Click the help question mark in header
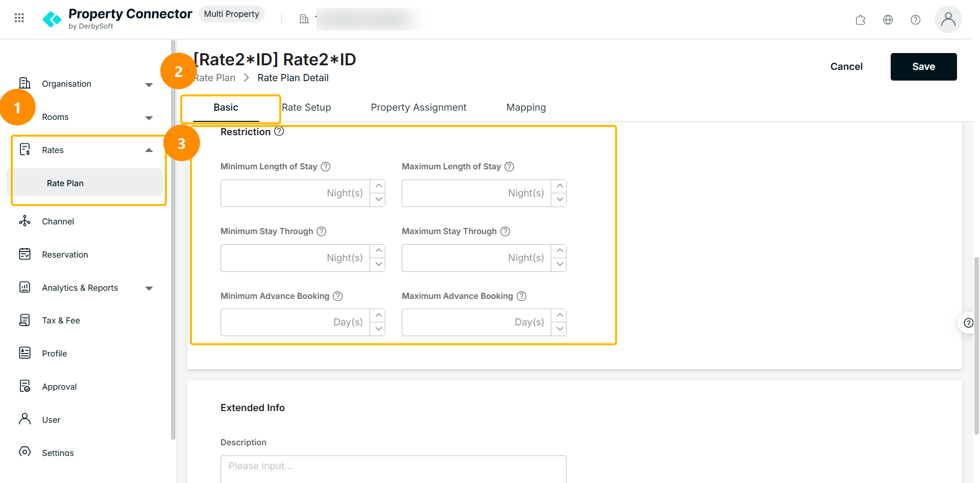The image size is (980, 483). pyautogui.click(x=916, y=20)
